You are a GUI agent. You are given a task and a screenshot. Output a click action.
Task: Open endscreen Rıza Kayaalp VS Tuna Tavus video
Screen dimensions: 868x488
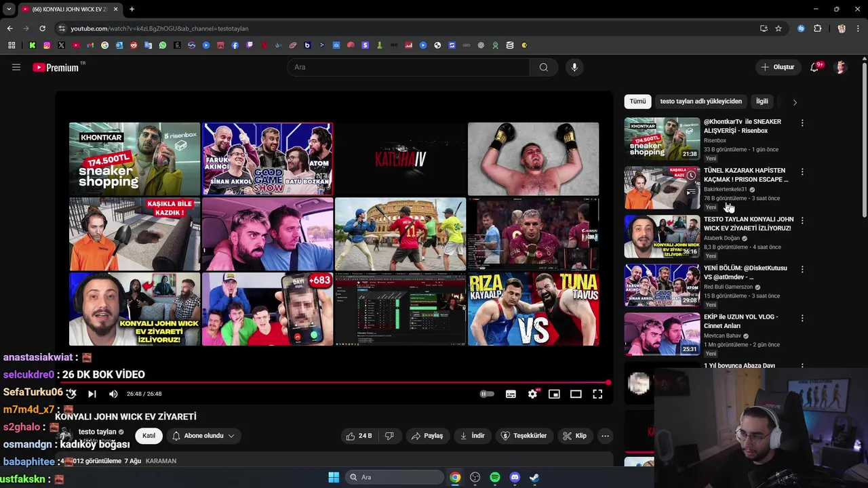pyautogui.click(x=533, y=309)
